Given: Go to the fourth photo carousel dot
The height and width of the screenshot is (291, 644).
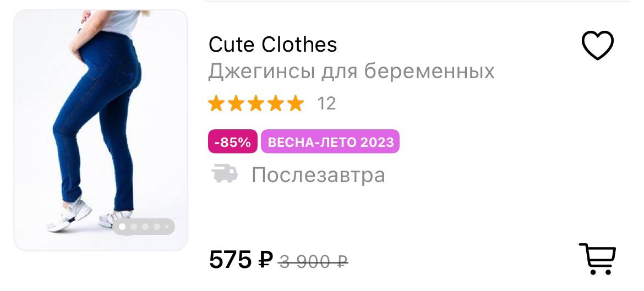Looking at the screenshot, I should pyautogui.click(x=157, y=227).
